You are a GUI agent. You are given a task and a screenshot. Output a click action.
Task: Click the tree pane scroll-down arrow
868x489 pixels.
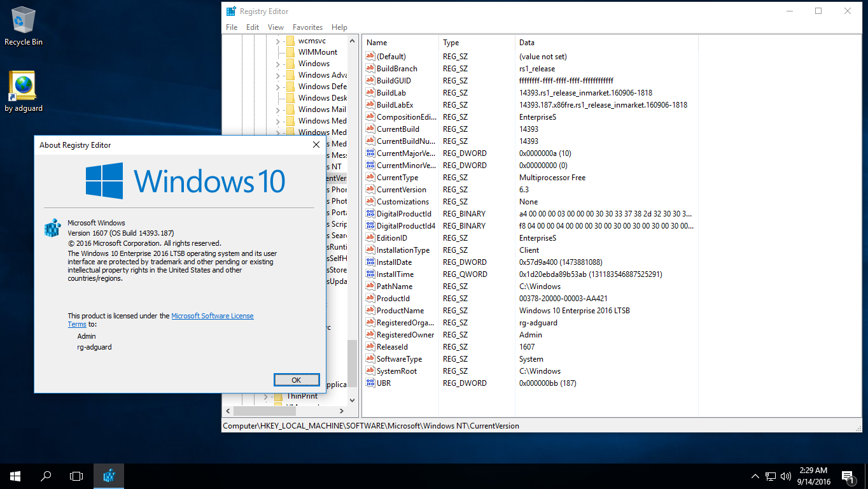(352, 400)
